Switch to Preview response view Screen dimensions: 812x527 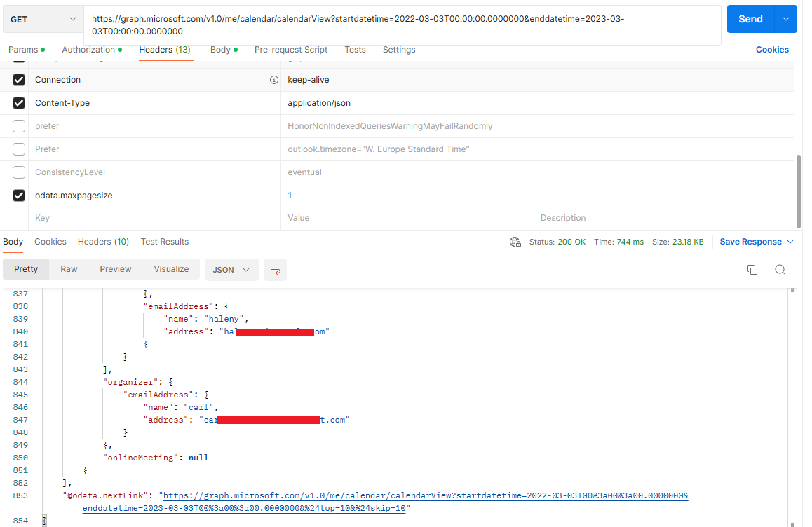pos(116,269)
